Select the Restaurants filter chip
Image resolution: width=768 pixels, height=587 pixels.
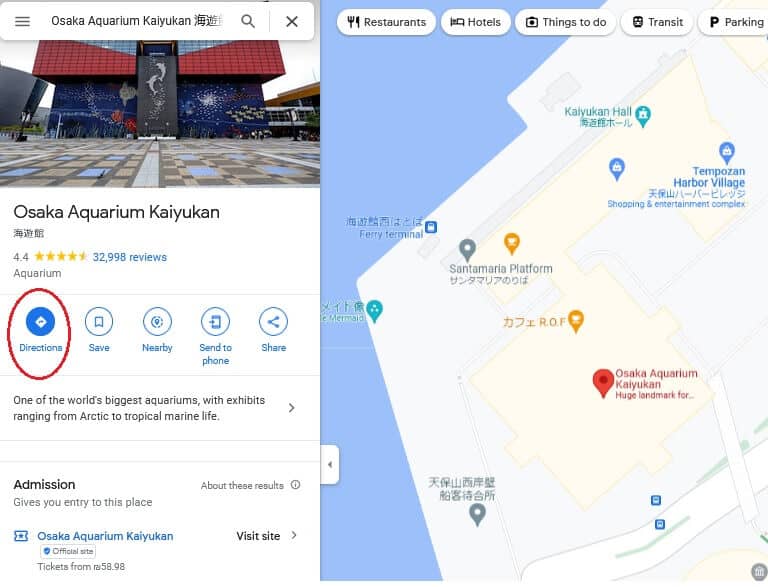(386, 22)
